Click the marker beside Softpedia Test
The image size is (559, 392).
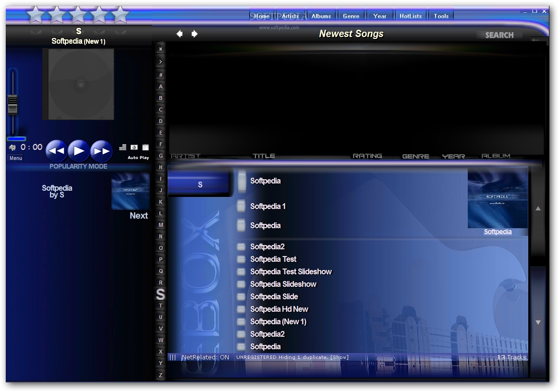[x=242, y=259]
